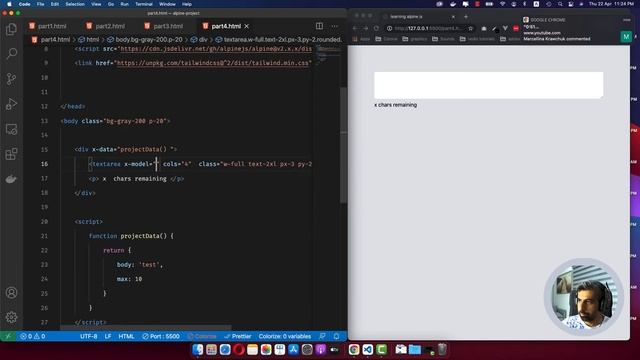This screenshot has width=640, height=360.
Task: Click the feedback icon in status bar
Action: coord(322,336)
